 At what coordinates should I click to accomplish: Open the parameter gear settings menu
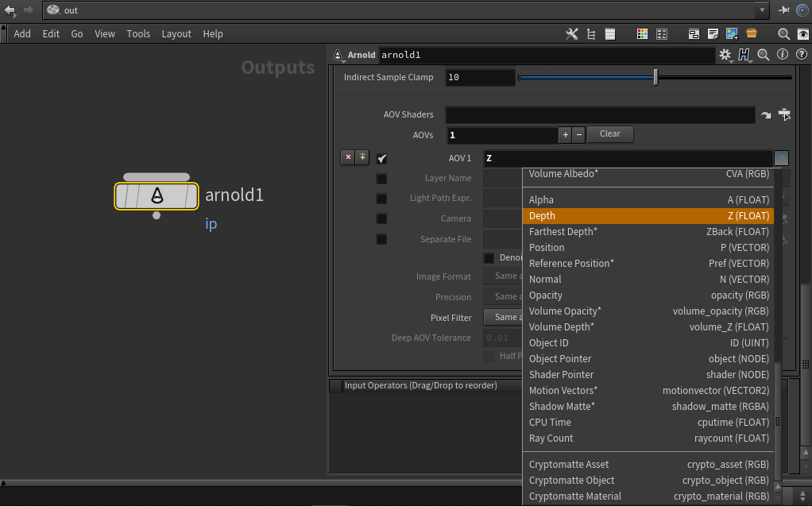tap(725, 55)
